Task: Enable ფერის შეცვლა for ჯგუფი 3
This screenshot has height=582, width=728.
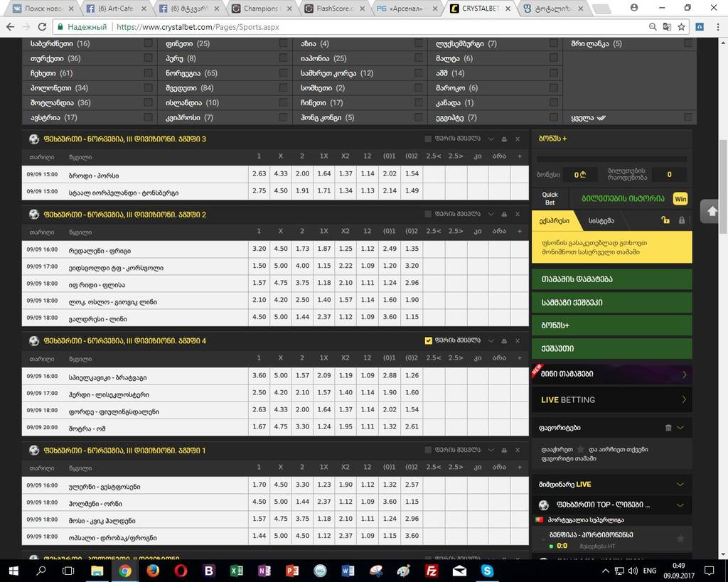Action: tap(428, 139)
